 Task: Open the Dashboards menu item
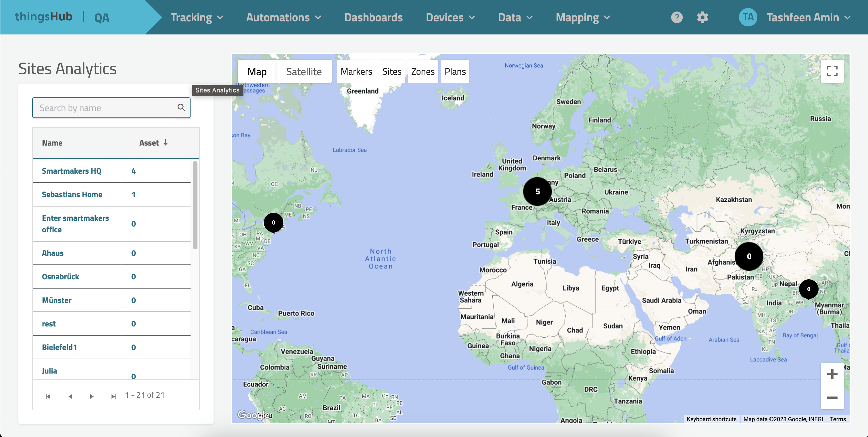pyautogui.click(x=373, y=17)
